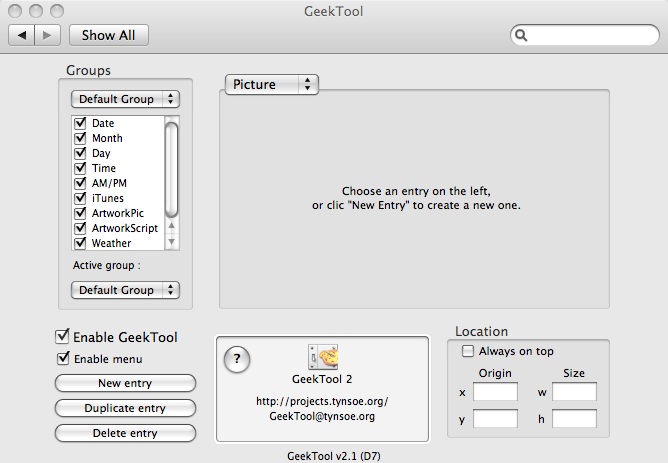668x463 pixels.
Task: Toggle Enable menu checkbox
Action: 63,358
